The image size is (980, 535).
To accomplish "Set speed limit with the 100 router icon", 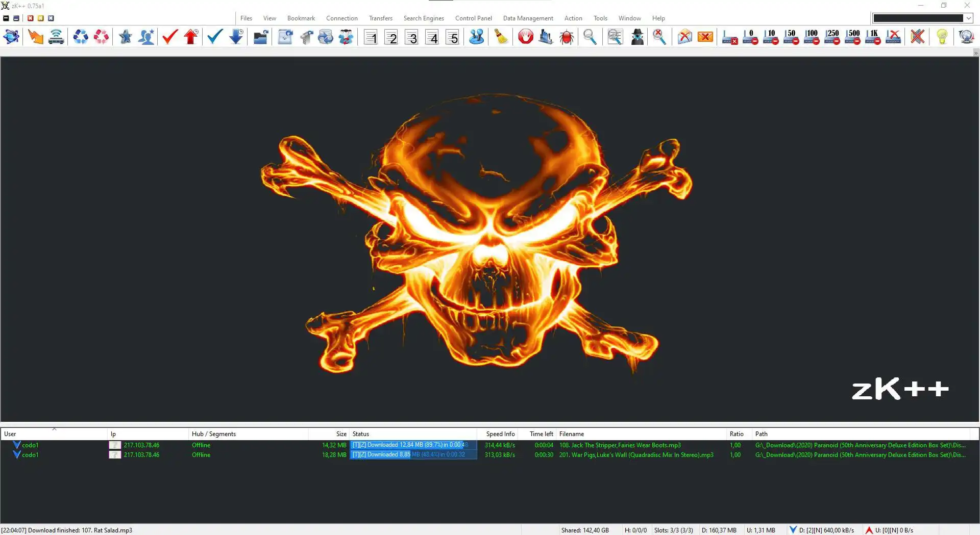I will tap(812, 37).
